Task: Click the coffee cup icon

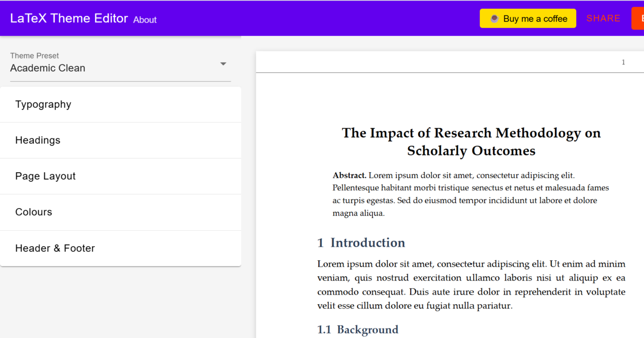Action: (x=494, y=19)
